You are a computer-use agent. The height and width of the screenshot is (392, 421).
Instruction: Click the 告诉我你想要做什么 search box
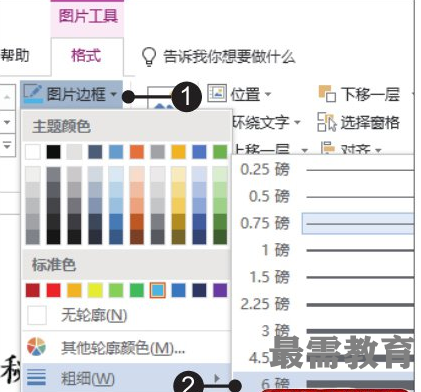click(229, 57)
